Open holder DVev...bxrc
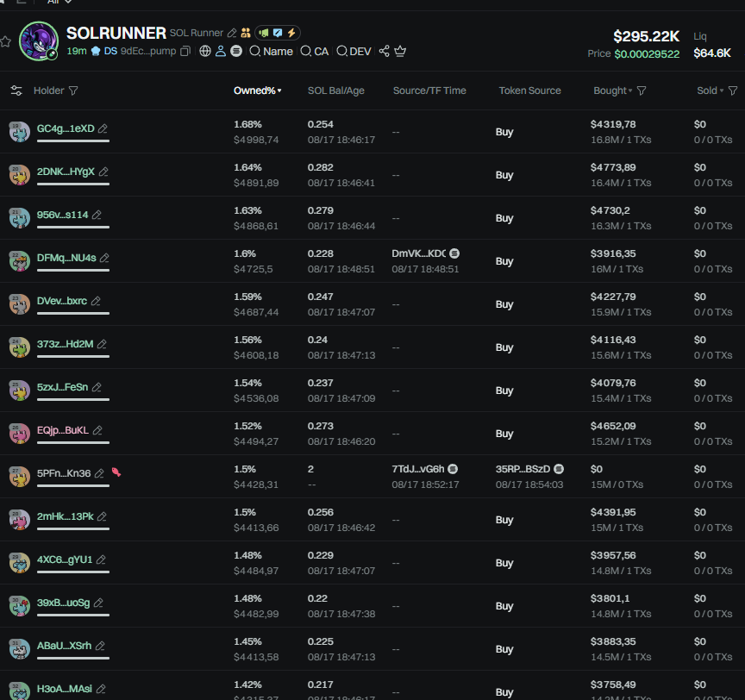The image size is (745, 700). (x=62, y=301)
